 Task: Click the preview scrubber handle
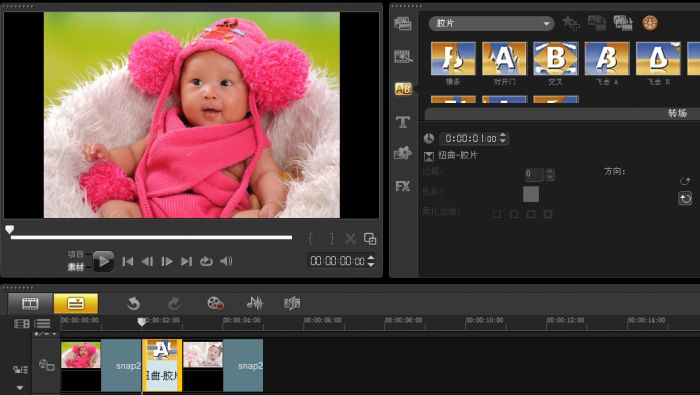click(x=9, y=229)
